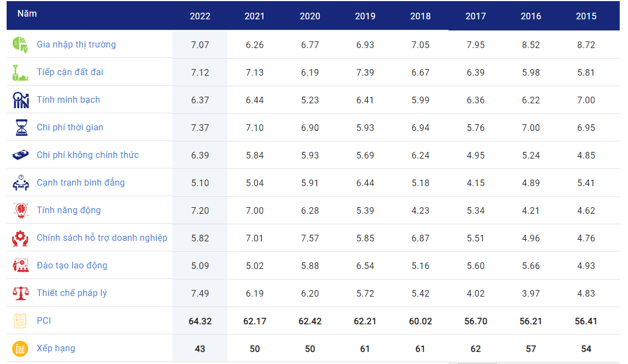
Task: Click the 7.39 Tiếp cận đất đai value
Action: coord(365,72)
